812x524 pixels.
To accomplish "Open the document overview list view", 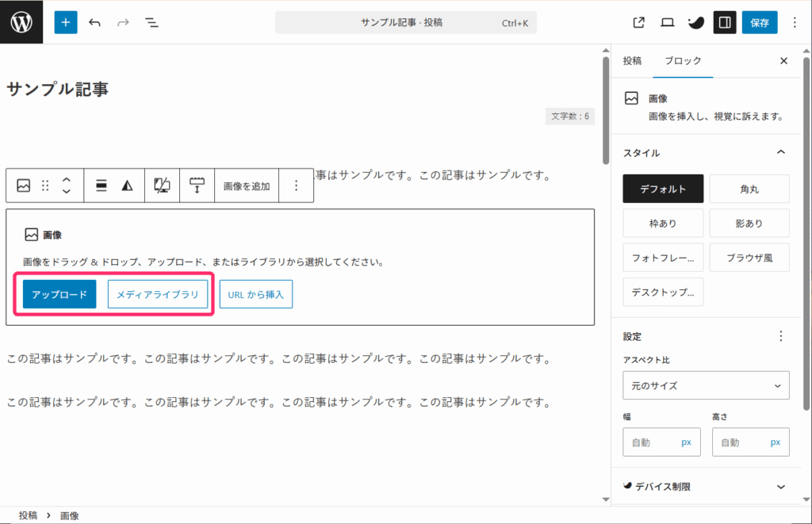I will pyautogui.click(x=151, y=22).
